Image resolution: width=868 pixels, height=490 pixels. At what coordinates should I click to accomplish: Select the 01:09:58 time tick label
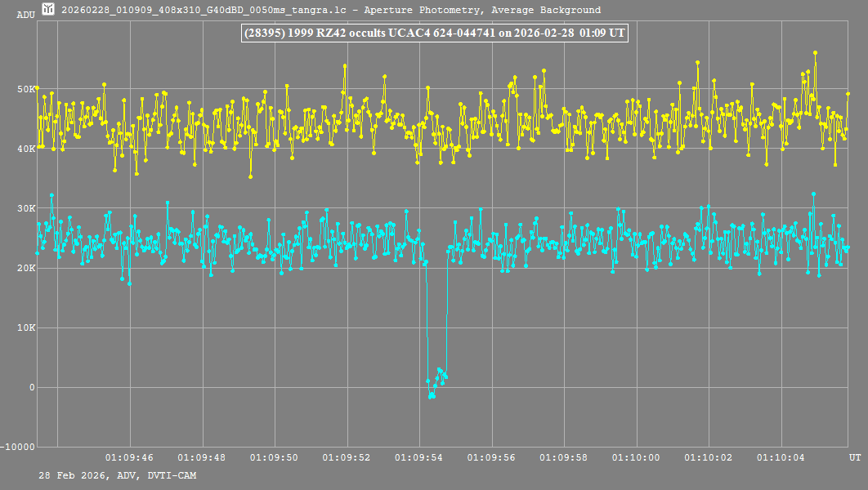point(564,457)
